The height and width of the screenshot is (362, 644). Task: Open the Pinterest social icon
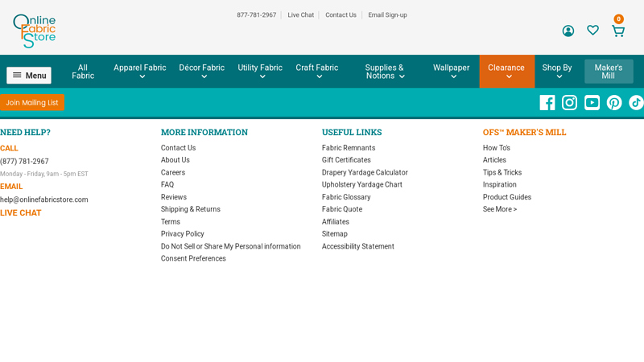[x=614, y=102]
